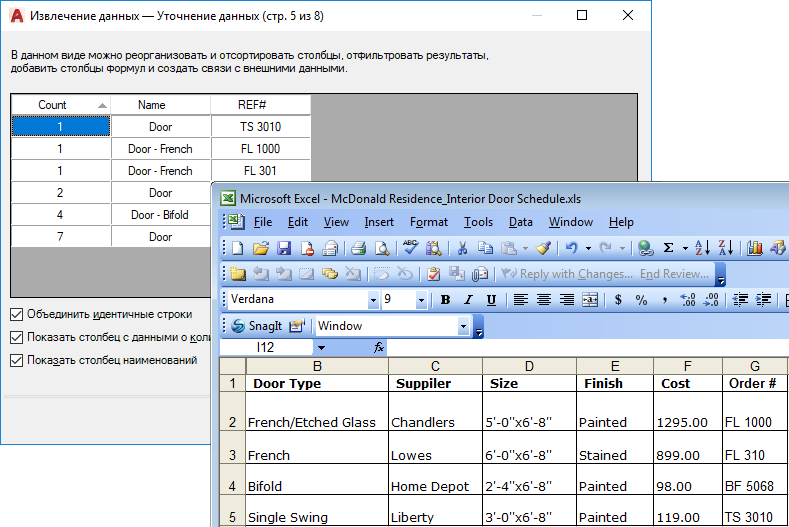
Task: Click the Cut scissors icon
Action: (462, 248)
